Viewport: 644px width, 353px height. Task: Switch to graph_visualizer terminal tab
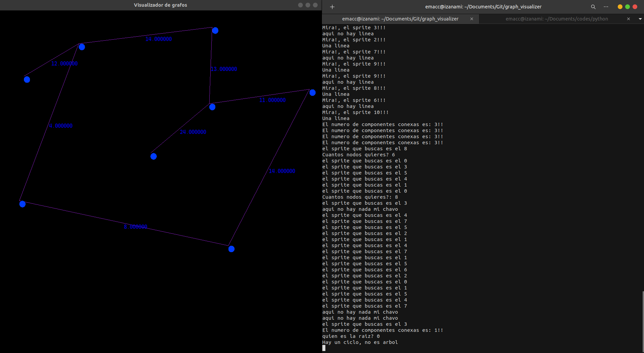400,19
